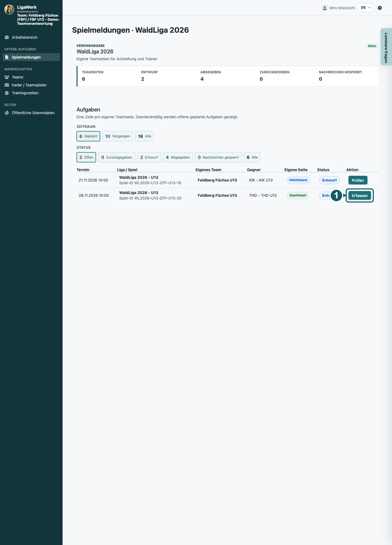The height and width of the screenshot is (545, 392).
Task: Filter by status Entwurf
Action: 149,157
